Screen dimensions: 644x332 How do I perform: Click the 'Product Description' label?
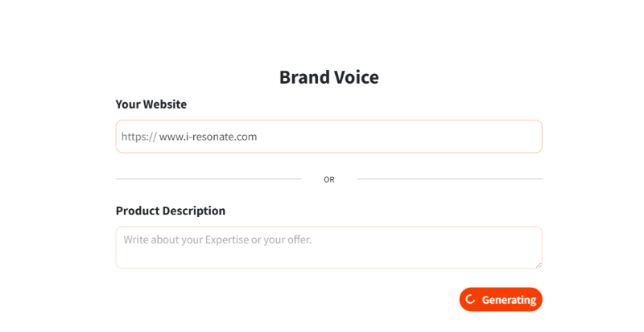(x=171, y=211)
